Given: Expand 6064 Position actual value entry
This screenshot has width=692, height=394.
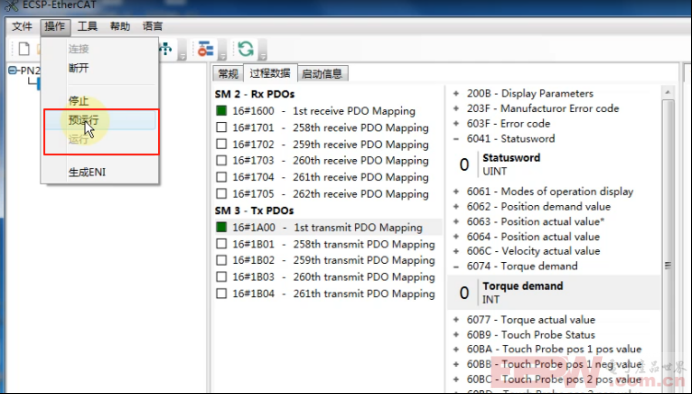Looking at the screenshot, I should (x=456, y=236).
